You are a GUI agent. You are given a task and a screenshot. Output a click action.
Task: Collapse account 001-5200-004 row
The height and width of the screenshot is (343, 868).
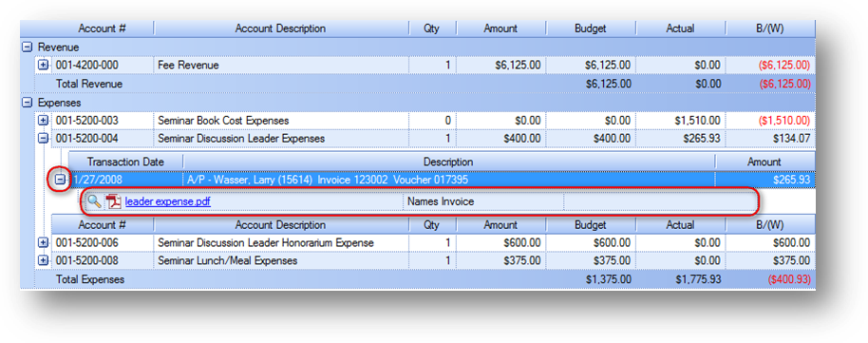coord(43,138)
